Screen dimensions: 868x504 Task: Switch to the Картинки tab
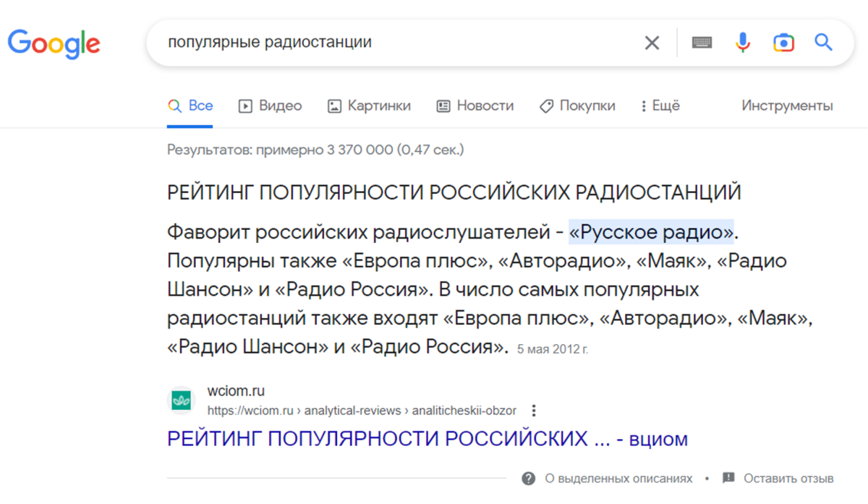[369, 106]
